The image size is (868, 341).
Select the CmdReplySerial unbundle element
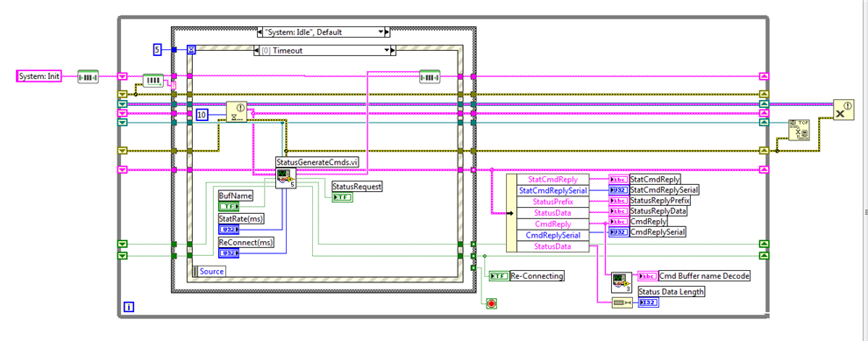551,235
